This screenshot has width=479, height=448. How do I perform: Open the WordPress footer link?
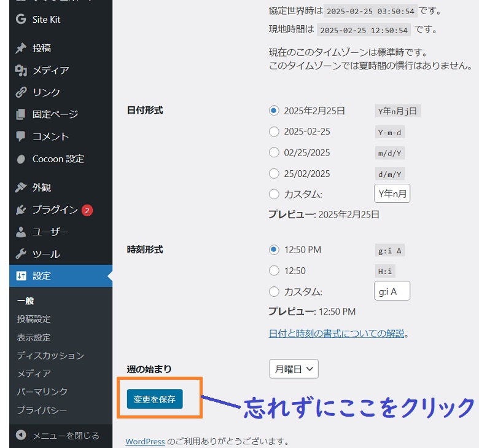145,441
